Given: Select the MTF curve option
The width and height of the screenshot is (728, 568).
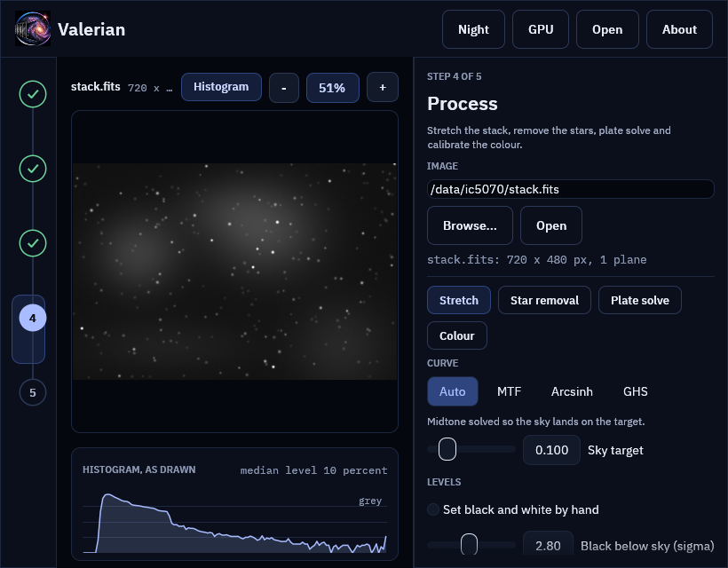Looking at the screenshot, I should coord(509,391).
